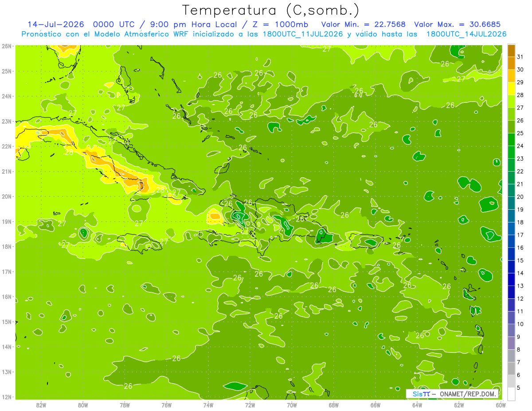This screenshot has height=411, width=532.
Task: Pick the dark orange swatch above legend 31
Action: pos(511,51)
